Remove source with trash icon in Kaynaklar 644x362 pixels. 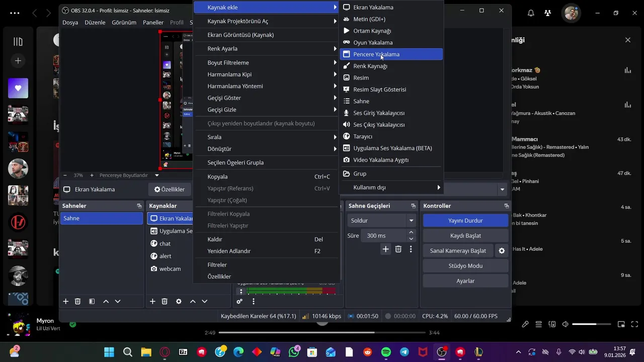coord(165,302)
